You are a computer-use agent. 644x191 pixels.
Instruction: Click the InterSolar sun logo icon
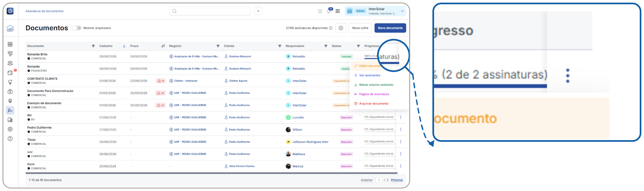click(10, 11)
